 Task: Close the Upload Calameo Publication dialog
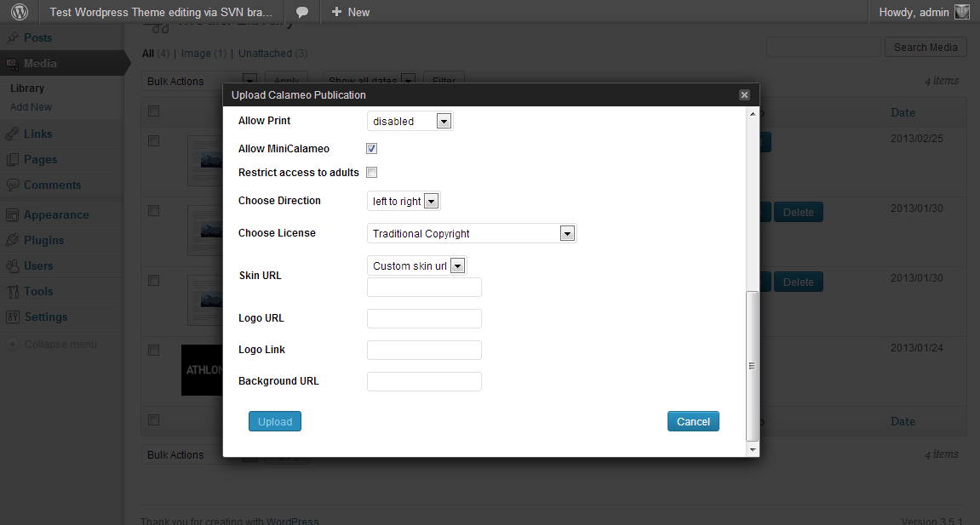click(744, 95)
